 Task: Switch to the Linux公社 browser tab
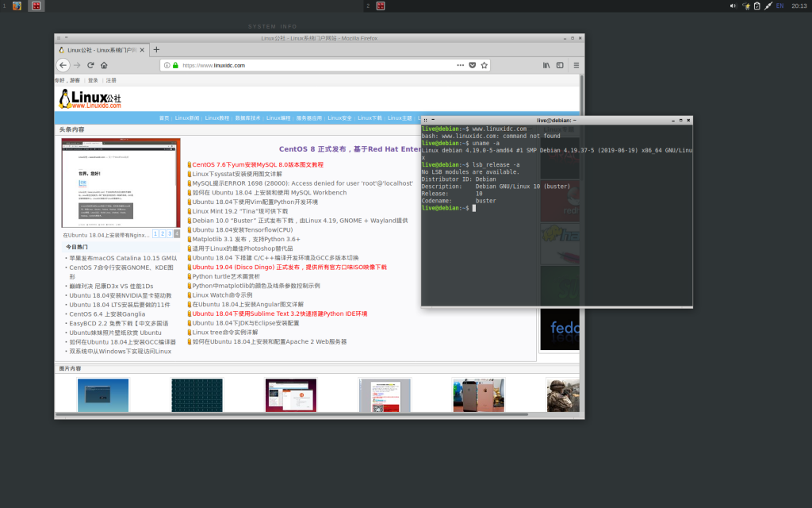95,48
